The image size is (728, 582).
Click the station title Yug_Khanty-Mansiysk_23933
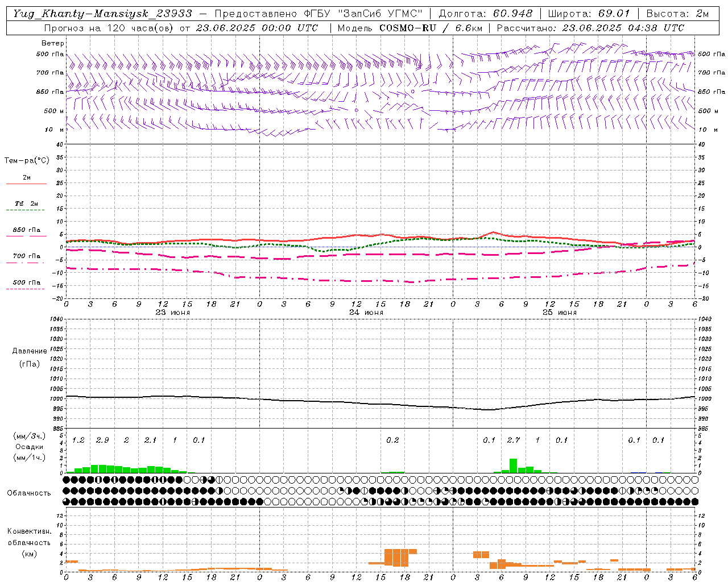pos(102,14)
